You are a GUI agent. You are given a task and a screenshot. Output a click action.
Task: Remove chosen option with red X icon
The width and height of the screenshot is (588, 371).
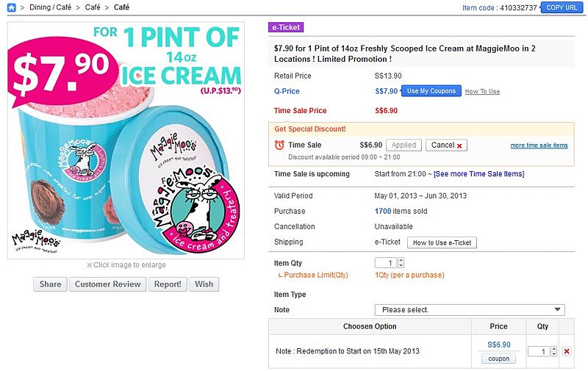566,352
